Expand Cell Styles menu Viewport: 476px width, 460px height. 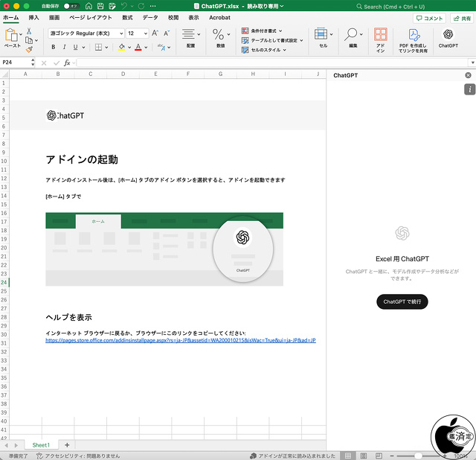pos(284,50)
